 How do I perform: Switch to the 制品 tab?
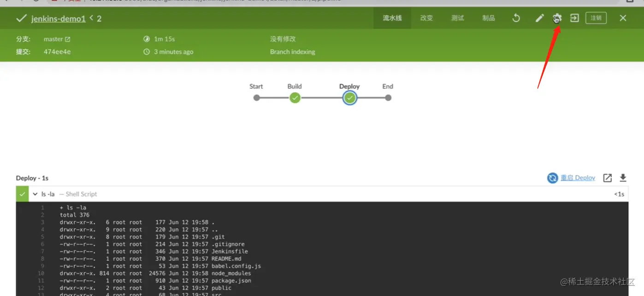[x=488, y=18]
